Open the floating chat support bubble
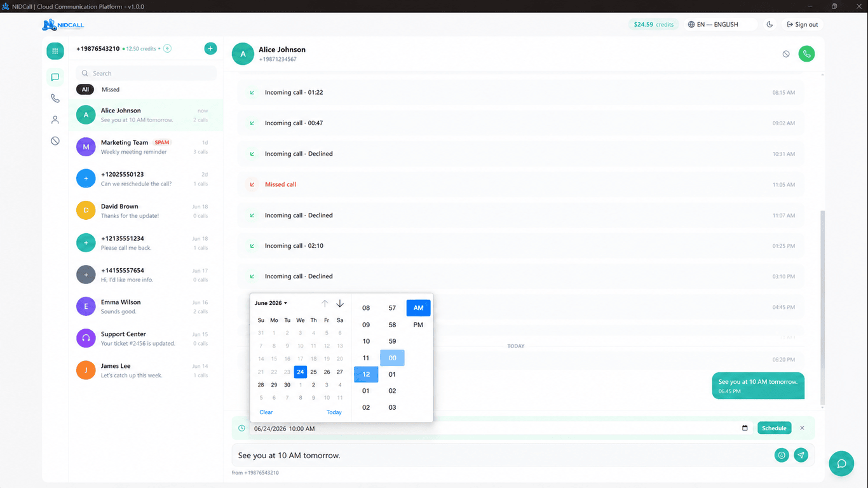Screen dimensions: 868x488 (841, 464)
